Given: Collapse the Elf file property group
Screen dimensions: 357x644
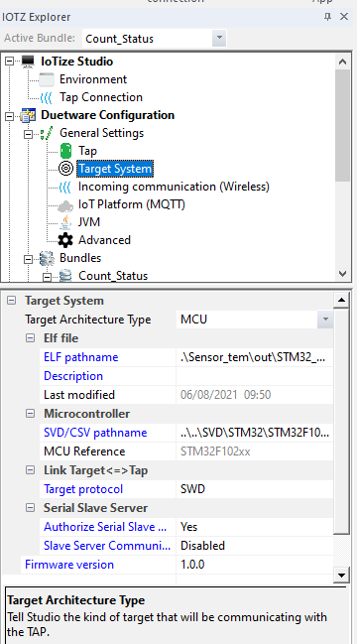Looking at the screenshot, I should 31,338.
